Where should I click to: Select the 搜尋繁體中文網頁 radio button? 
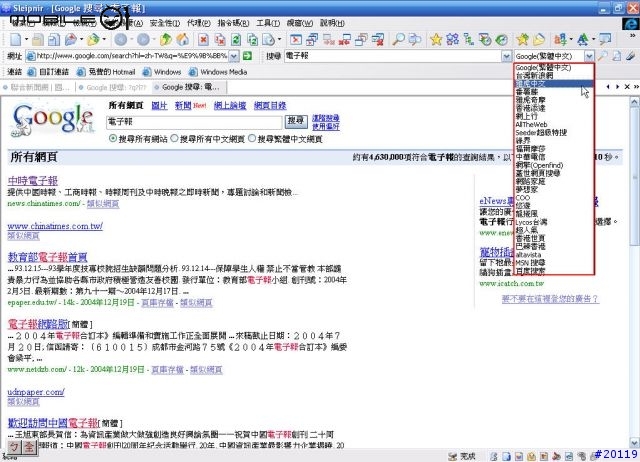click(252, 139)
